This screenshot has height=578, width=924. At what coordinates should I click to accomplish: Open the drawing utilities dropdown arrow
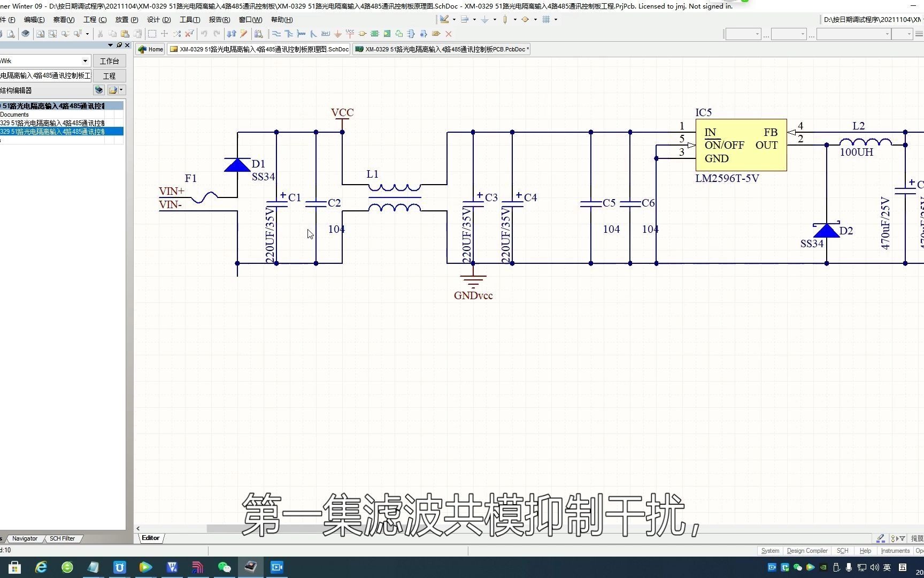(x=454, y=19)
